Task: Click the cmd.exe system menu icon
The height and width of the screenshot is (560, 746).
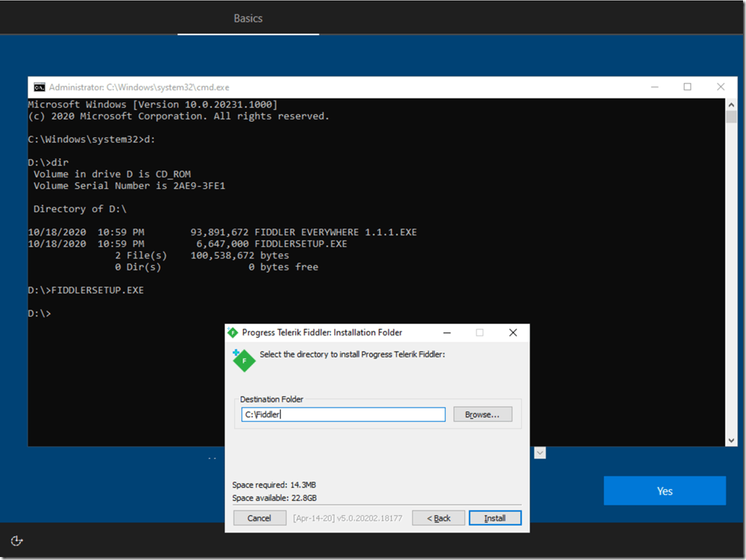Action: coord(39,87)
